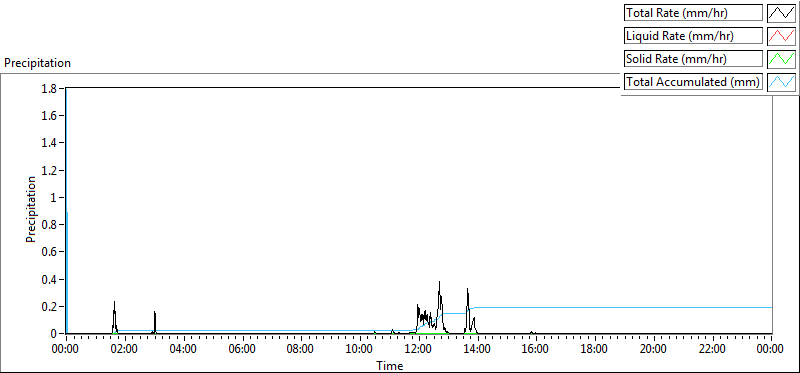Click the Solid Rate green line icon

tap(782, 59)
